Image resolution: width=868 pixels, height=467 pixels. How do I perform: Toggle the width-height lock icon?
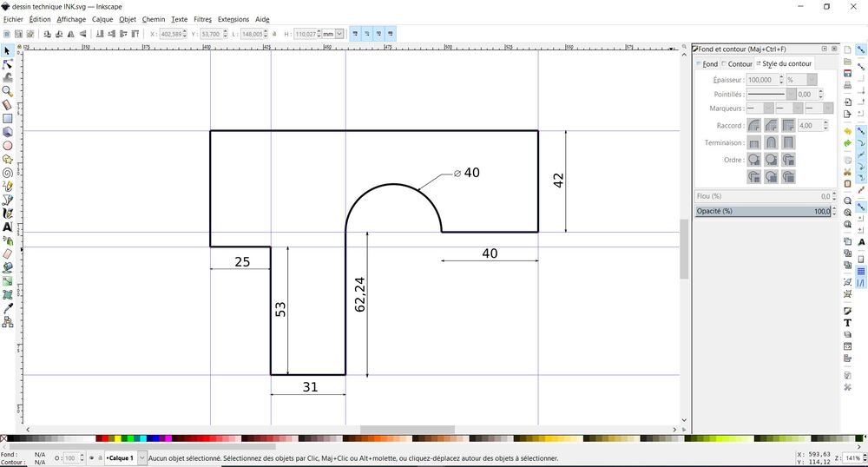tap(274, 34)
